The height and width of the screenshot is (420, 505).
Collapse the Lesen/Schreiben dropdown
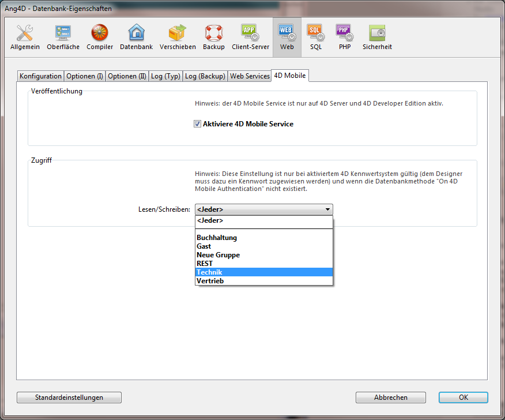(x=264, y=209)
